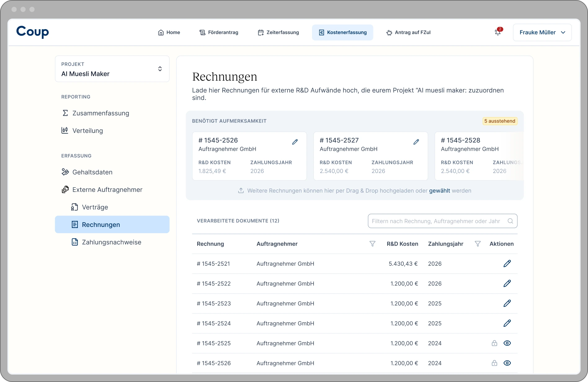Open the notification bell with badge
The height and width of the screenshot is (382, 588).
498,32
